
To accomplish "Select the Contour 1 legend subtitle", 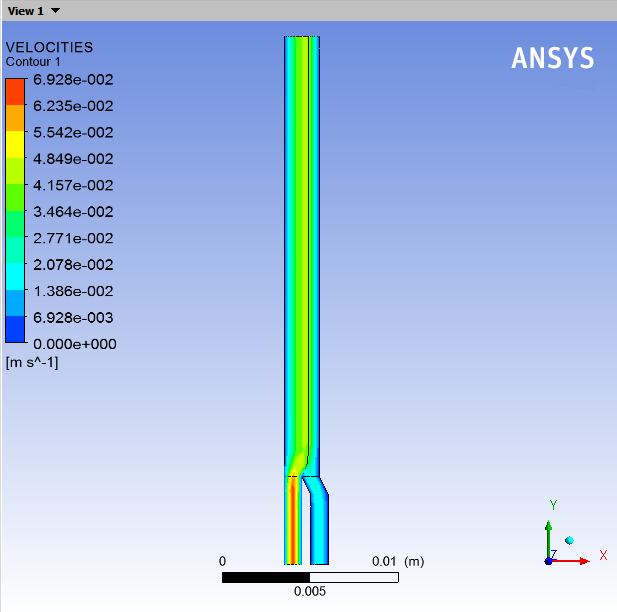I will click(x=33, y=62).
